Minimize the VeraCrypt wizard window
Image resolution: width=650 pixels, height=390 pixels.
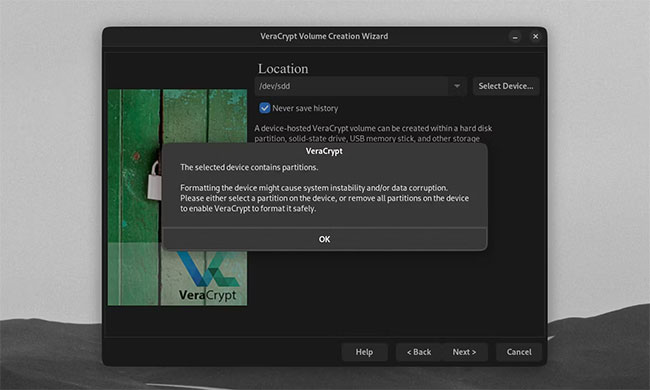(x=515, y=36)
